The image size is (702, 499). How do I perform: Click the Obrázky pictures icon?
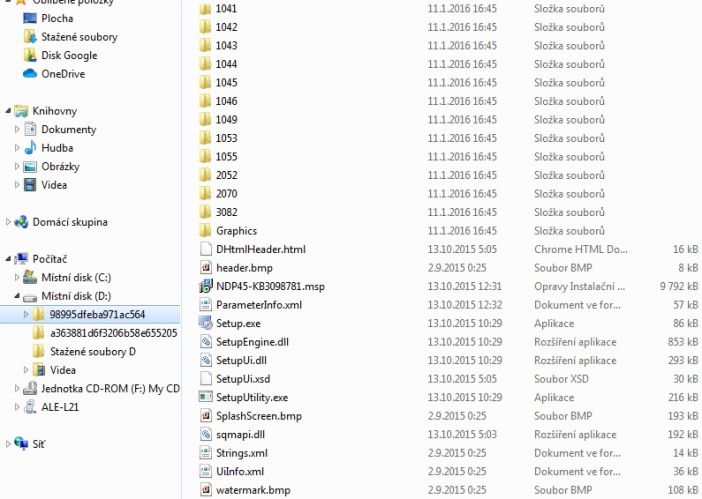(30, 166)
